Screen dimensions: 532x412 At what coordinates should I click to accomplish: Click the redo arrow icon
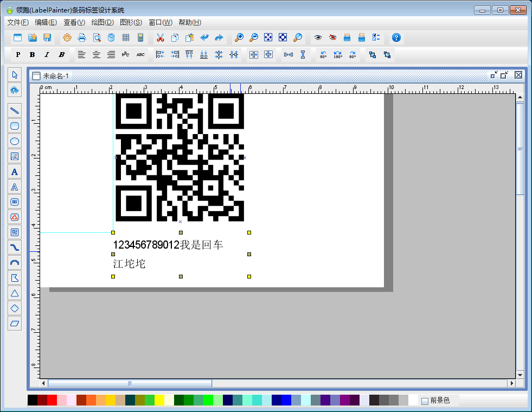tap(219, 37)
